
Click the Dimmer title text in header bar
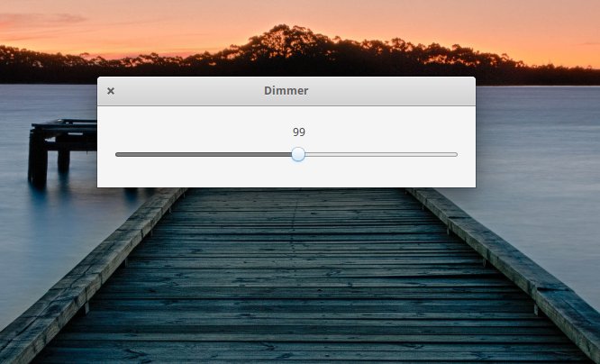pyautogui.click(x=286, y=91)
